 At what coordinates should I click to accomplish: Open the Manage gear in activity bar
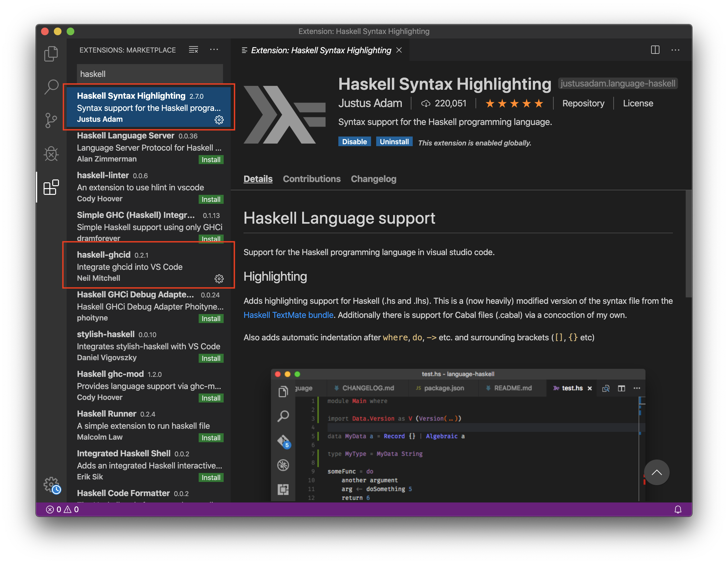pyautogui.click(x=51, y=485)
